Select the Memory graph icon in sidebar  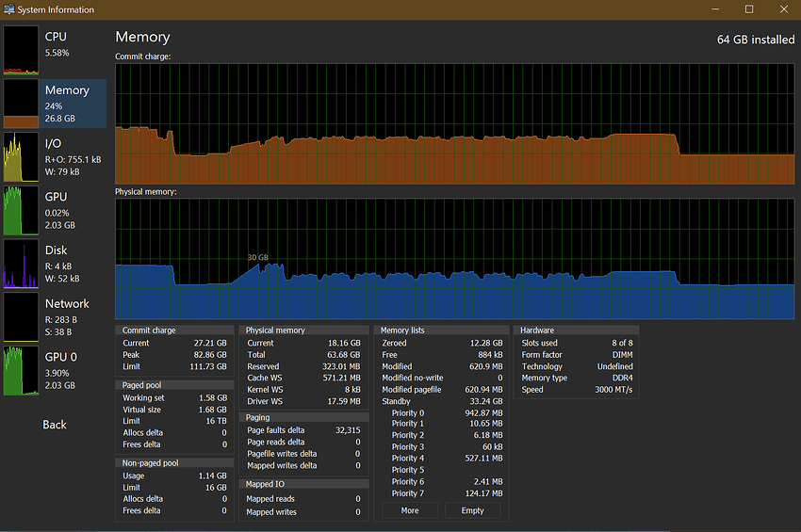pos(21,104)
